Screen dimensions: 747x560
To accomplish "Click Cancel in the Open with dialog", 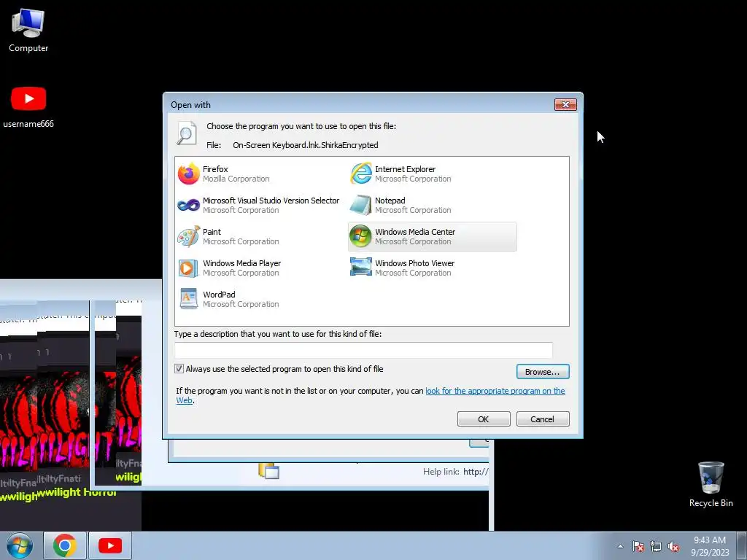I will pos(543,419).
